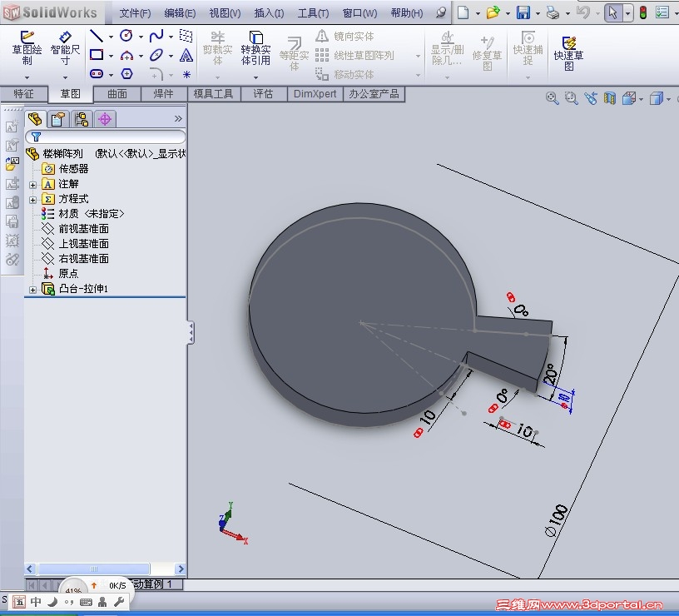The image size is (679, 616).
Task: Toggle the Chinese input mode 中 indicator
Action: pyautogui.click(x=36, y=601)
